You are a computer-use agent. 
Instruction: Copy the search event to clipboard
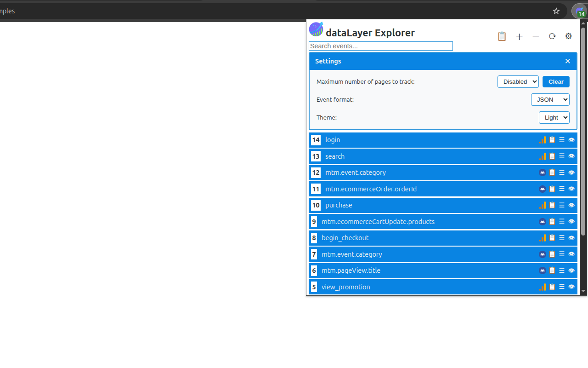click(x=552, y=156)
